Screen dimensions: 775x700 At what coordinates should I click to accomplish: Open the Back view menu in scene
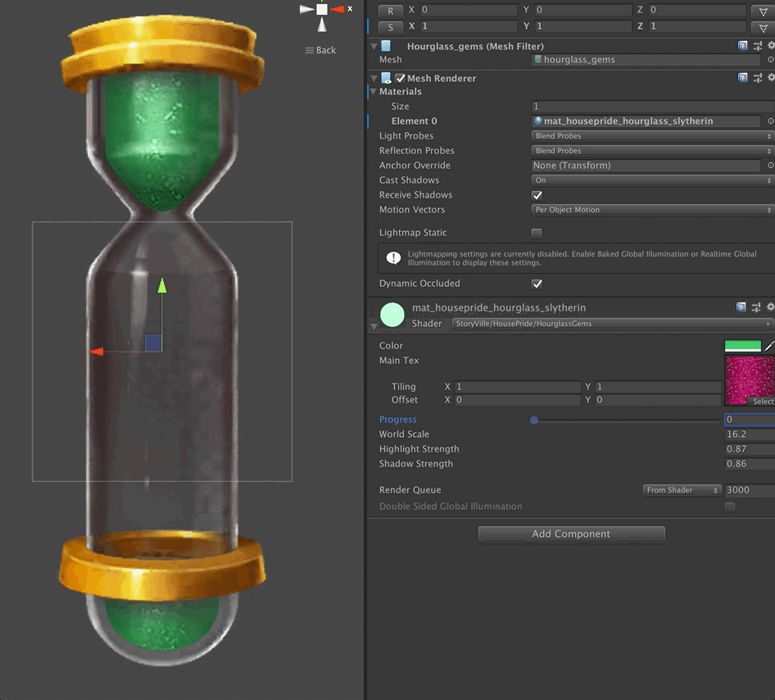point(320,51)
